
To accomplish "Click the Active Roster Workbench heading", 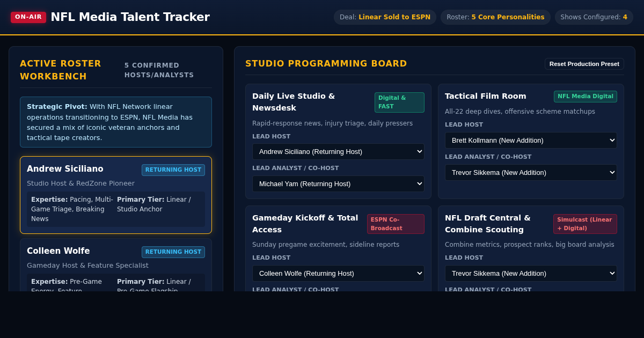I will (x=61, y=70).
